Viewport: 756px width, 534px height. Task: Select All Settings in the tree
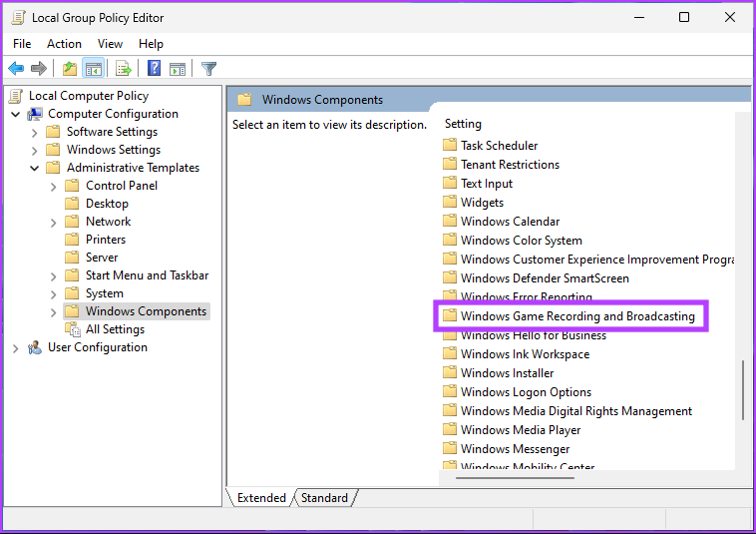point(115,329)
